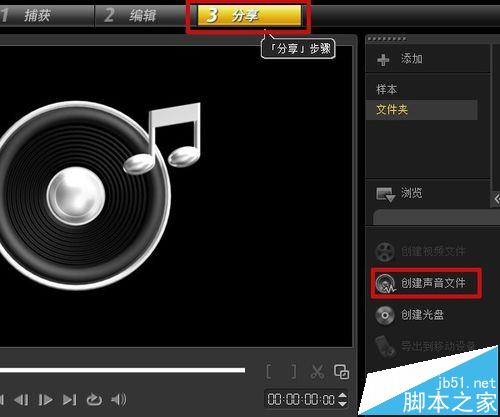
Task: Set mark-in with the left bracket
Action: [x=269, y=372]
